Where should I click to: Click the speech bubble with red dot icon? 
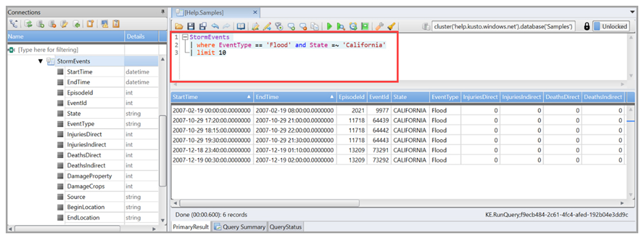(x=303, y=26)
